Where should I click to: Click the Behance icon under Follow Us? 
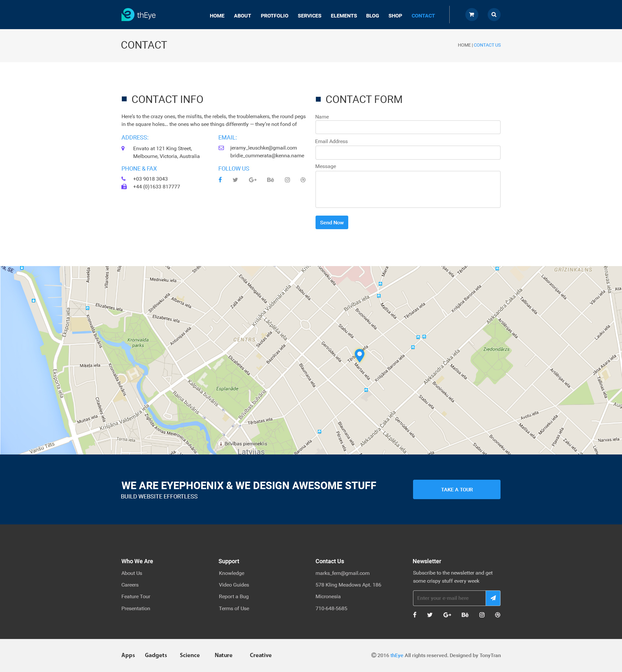coord(270,180)
